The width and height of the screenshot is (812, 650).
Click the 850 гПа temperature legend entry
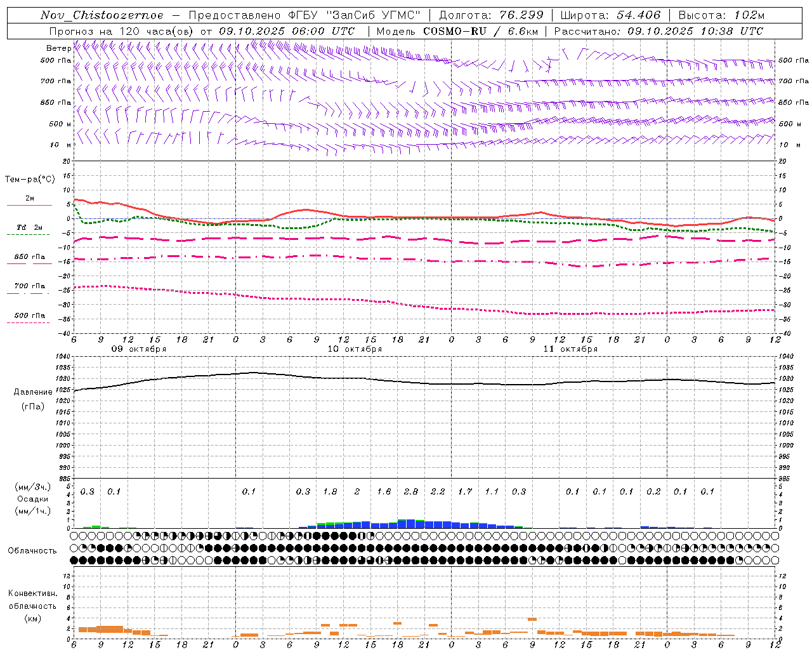click(29, 259)
